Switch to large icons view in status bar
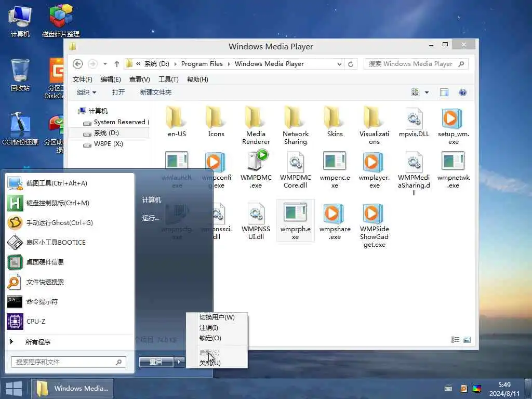Screen dimensions: 532x399 coord(467,340)
